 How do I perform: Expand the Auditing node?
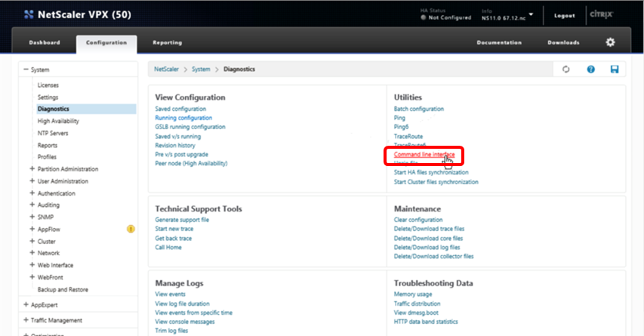pos(32,205)
